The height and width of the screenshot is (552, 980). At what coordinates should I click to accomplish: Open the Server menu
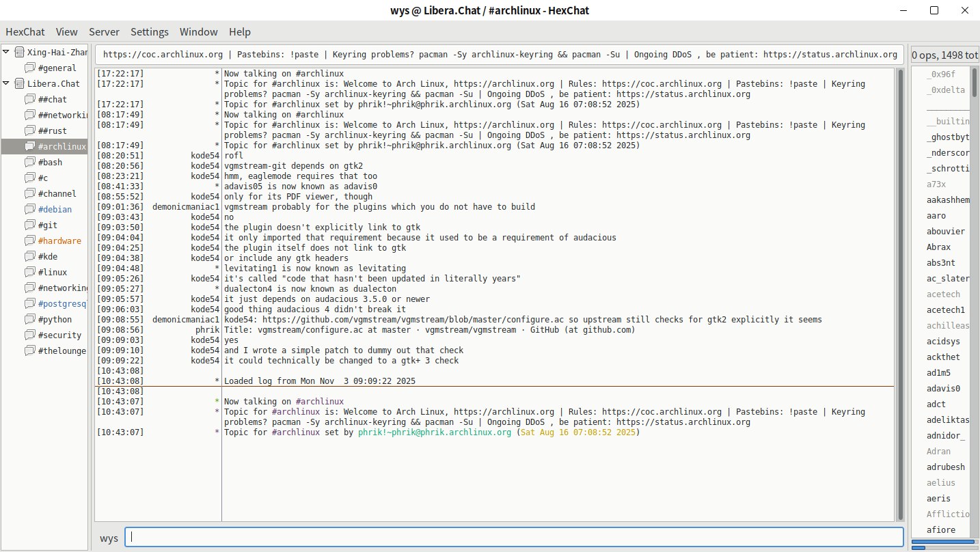click(x=104, y=32)
